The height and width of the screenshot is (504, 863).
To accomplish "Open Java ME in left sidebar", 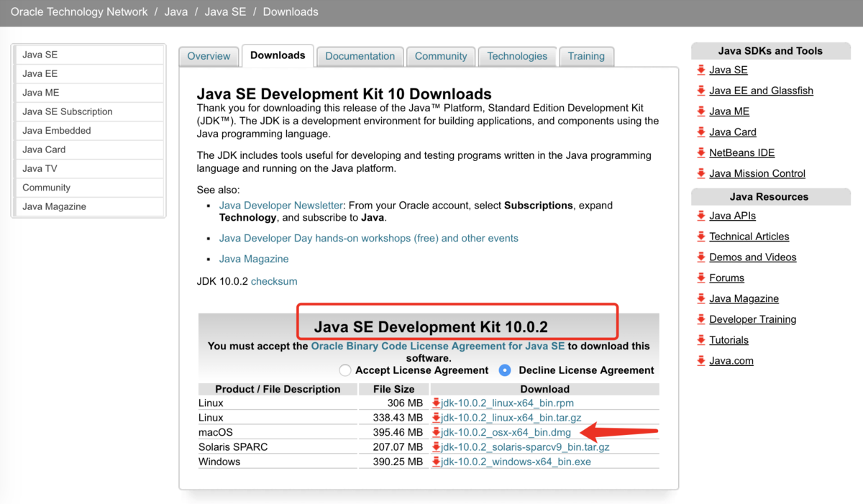I will [90, 93].
